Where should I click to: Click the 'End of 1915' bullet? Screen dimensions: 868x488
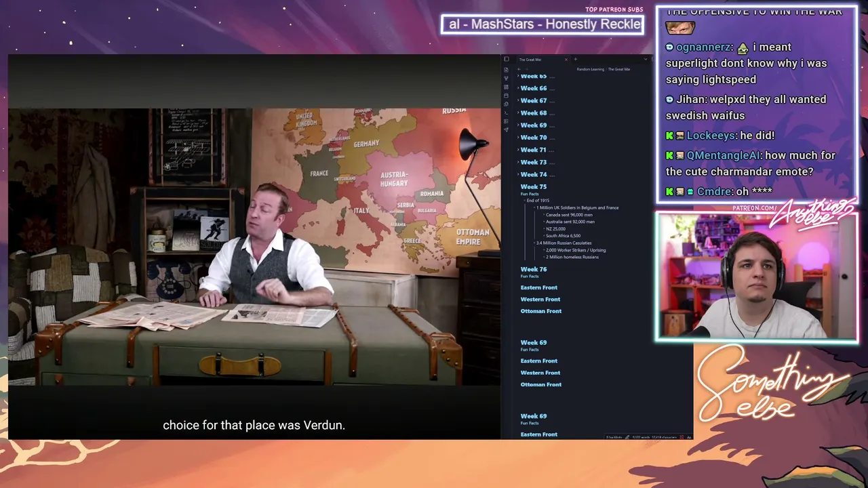click(x=538, y=201)
